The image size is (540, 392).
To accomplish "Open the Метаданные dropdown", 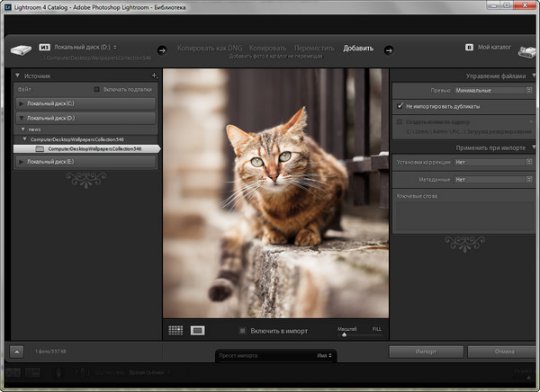I will [x=494, y=179].
